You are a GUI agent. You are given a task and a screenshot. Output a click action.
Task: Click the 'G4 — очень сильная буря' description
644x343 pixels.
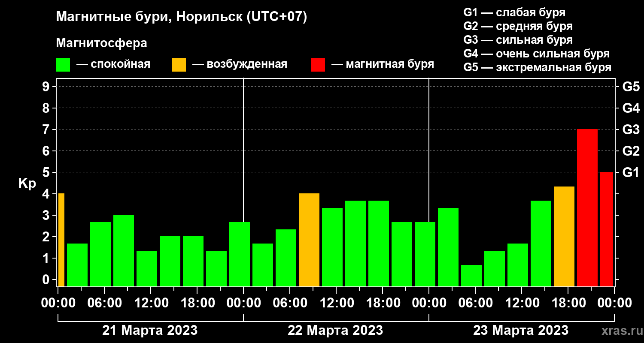pos(537,54)
